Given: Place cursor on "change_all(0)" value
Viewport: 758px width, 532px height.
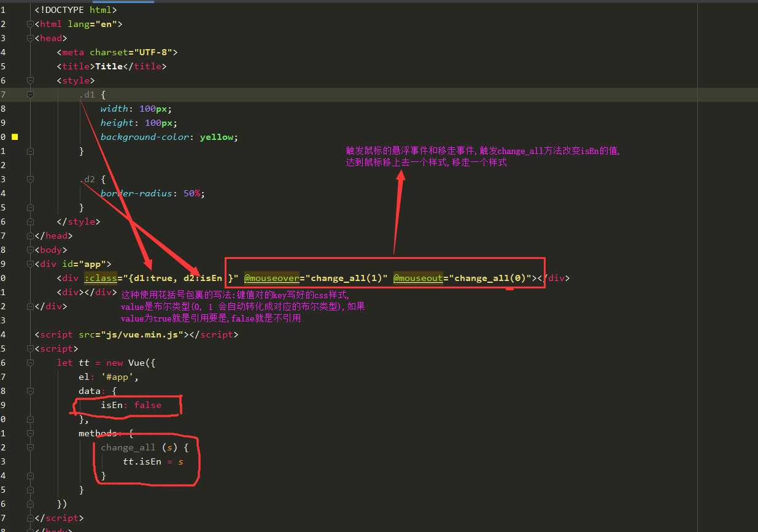Looking at the screenshot, I should [x=490, y=278].
